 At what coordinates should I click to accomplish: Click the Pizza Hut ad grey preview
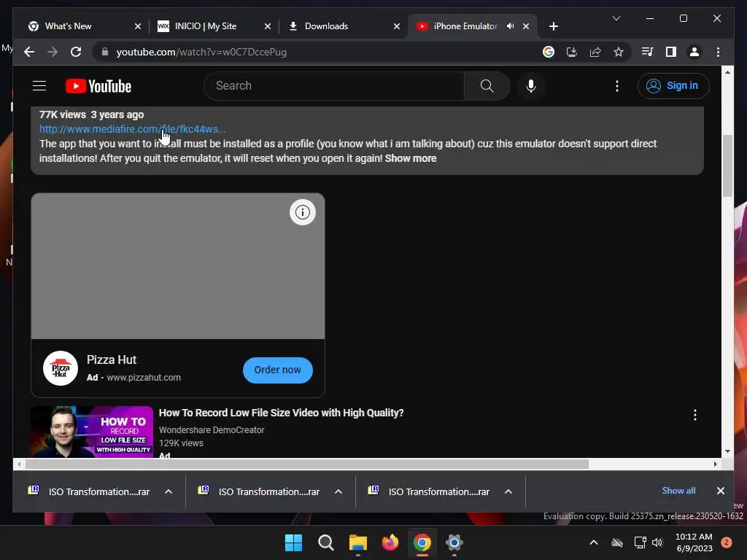(x=178, y=266)
